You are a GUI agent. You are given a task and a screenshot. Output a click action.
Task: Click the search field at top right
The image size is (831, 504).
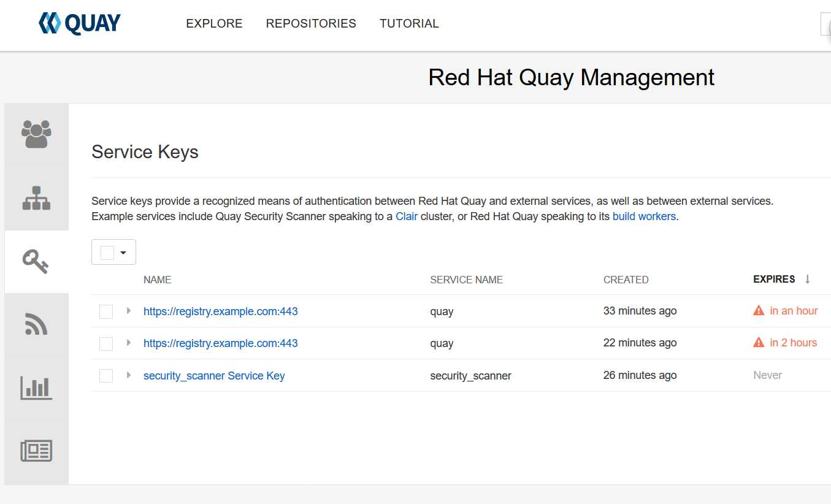tap(825, 23)
